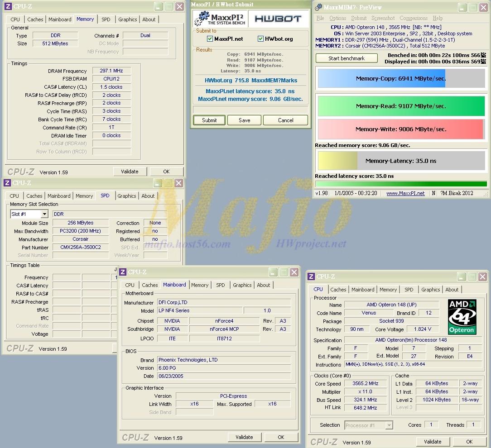Click the empty text field above Submit button
This screenshot has width=491, height=448.
click(250, 109)
